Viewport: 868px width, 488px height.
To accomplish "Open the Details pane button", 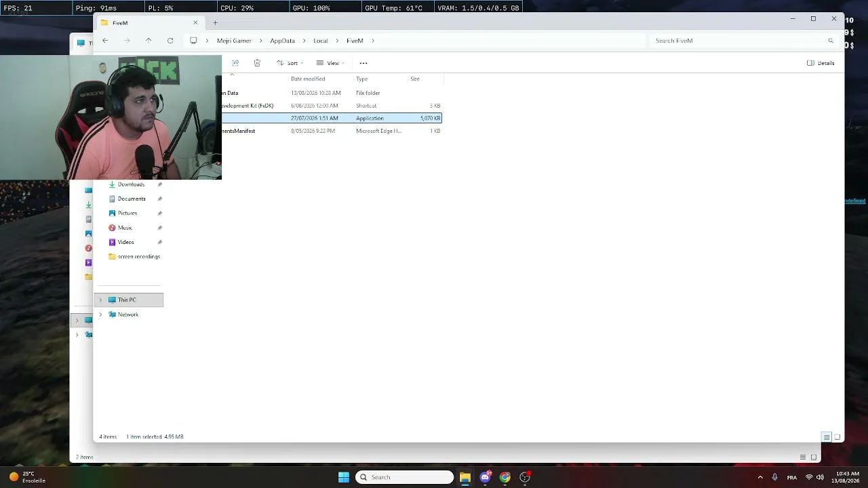I will click(x=821, y=63).
